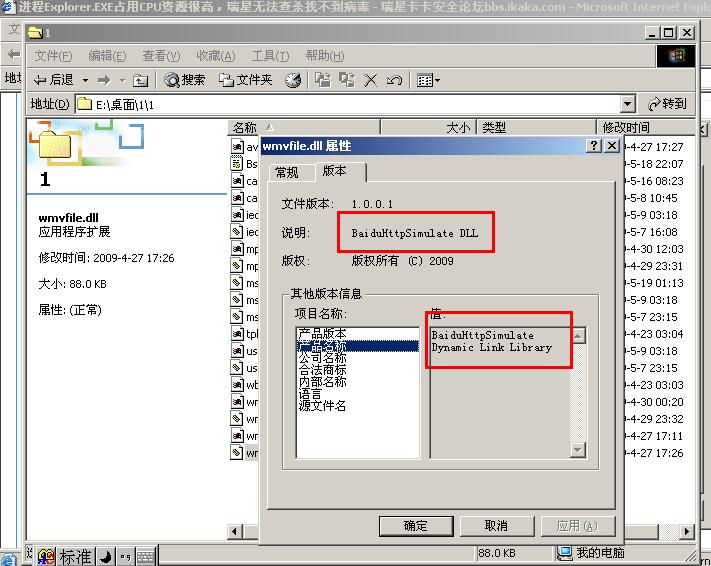Click the value box scroll up arrow

(x=578, y=336)
